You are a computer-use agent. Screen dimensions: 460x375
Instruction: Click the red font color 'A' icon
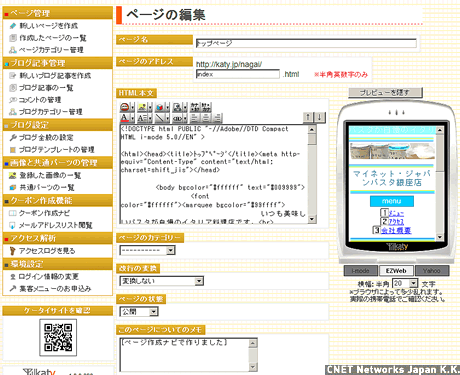tap(125, 118)
